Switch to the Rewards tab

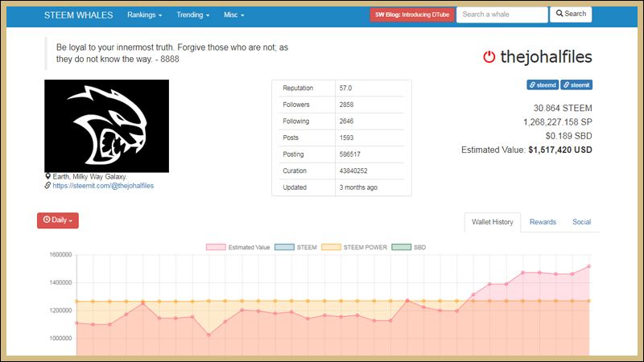[x=543, y=222]
